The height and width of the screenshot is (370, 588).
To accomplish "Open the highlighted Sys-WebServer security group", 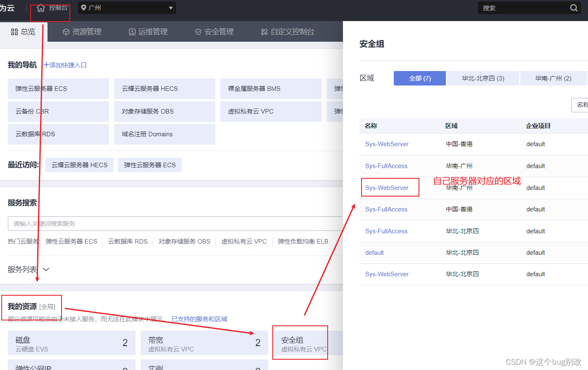I will point(386,187).
